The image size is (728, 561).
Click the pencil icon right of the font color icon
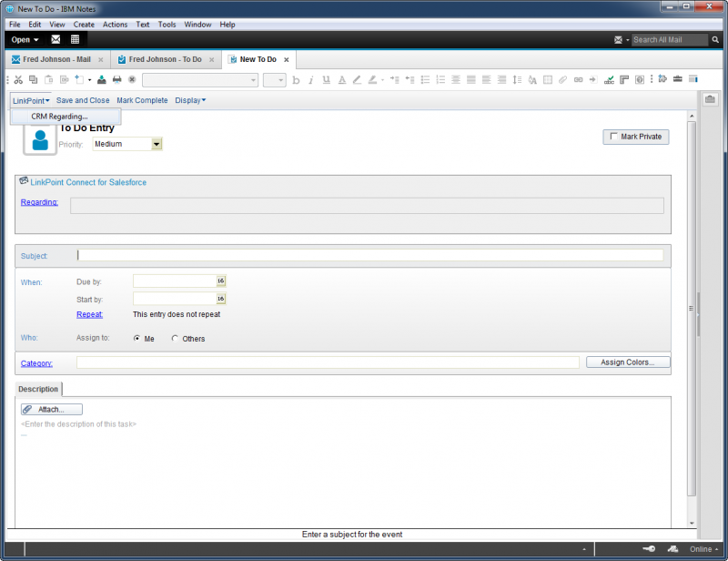point(357,80)
